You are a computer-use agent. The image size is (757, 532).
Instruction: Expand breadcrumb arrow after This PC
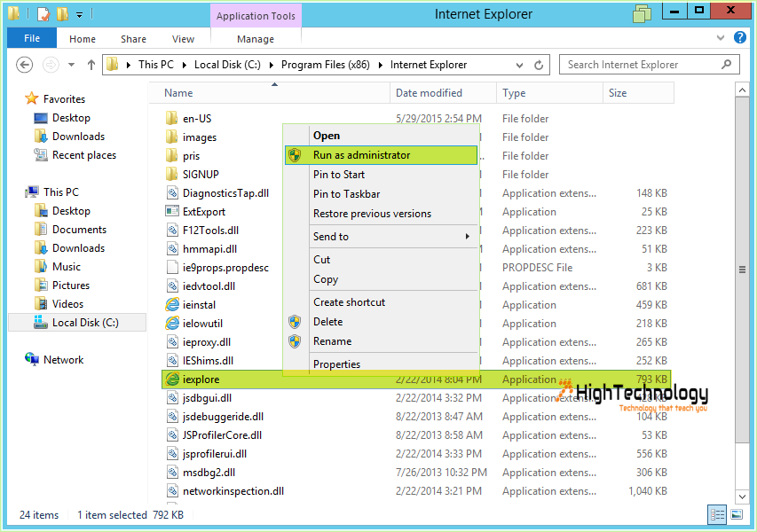click(x=184, y=65)
